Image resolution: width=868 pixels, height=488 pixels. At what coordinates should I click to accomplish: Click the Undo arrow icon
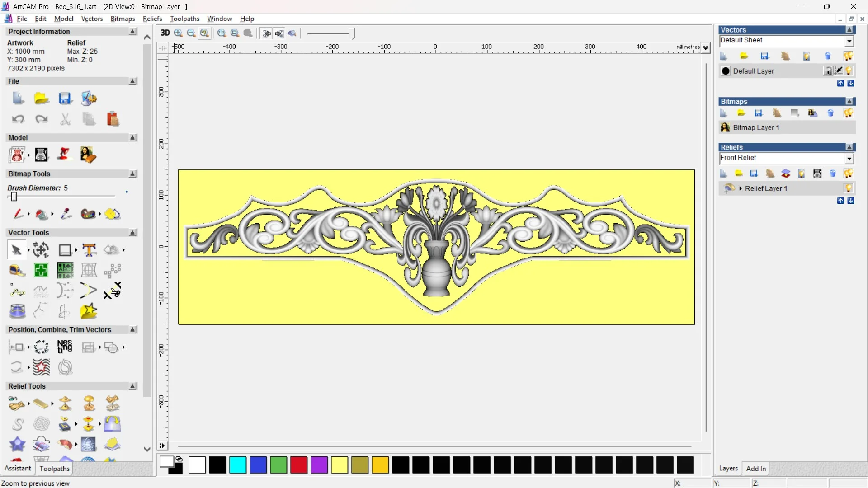(18, 119)
